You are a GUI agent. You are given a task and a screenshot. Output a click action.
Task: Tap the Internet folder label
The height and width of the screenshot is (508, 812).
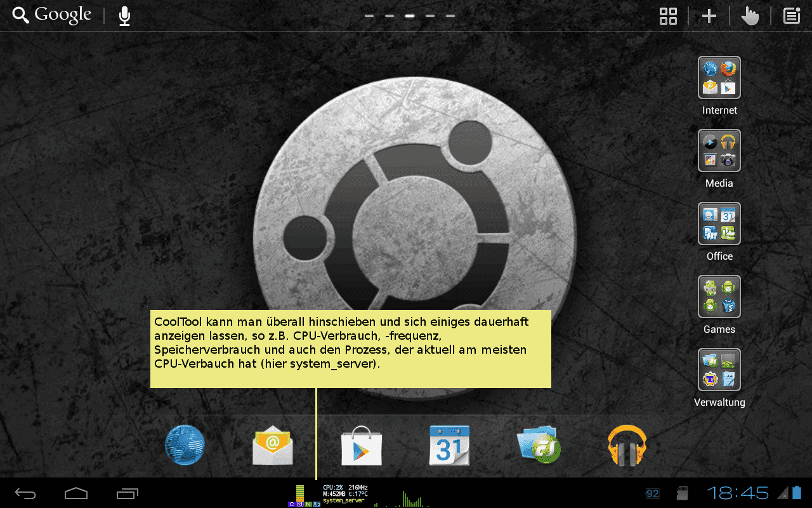coord(719,110)
